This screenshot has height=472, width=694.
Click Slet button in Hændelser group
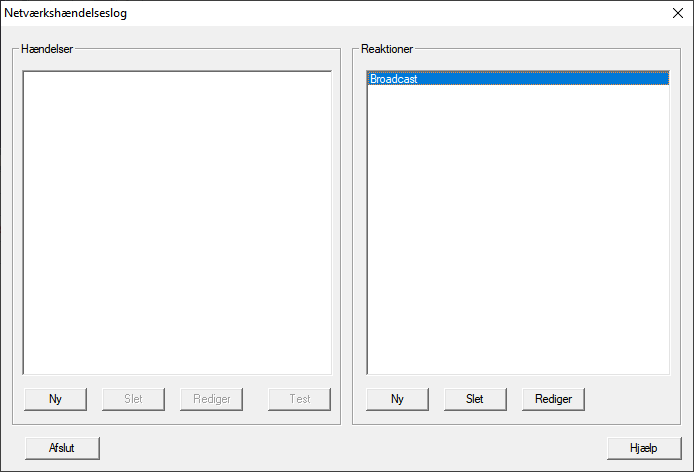coord(133,399)
